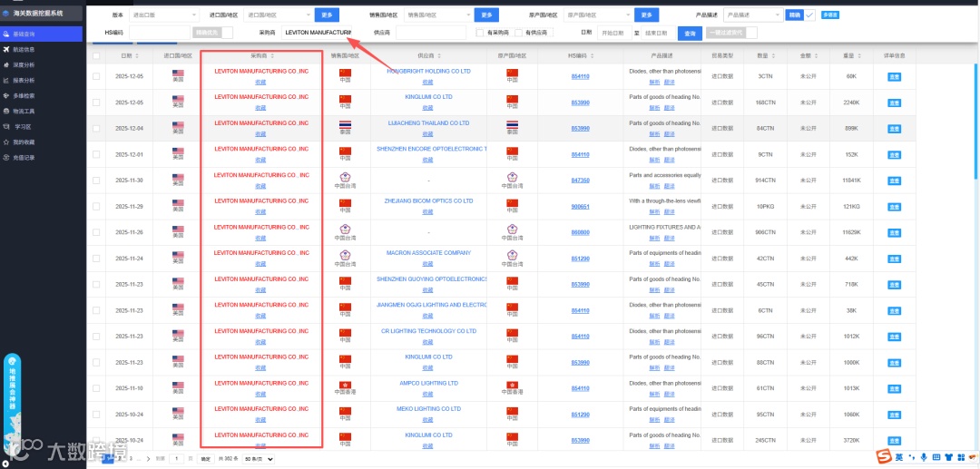Sort by 数量 column sort arrows
This screenshot has height=469, width=980.
(x=773, y=55)
